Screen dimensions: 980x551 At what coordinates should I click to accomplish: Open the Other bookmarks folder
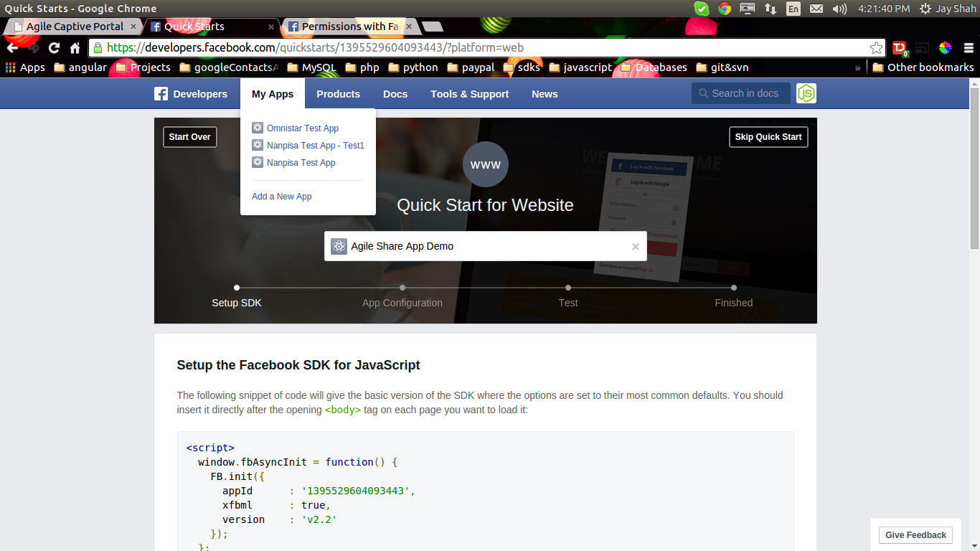[x=923, y=67]
